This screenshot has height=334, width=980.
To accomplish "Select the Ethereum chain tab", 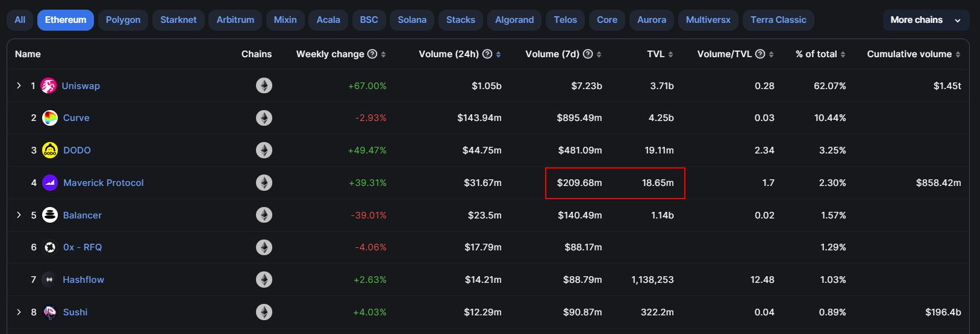I will point(66,20).
